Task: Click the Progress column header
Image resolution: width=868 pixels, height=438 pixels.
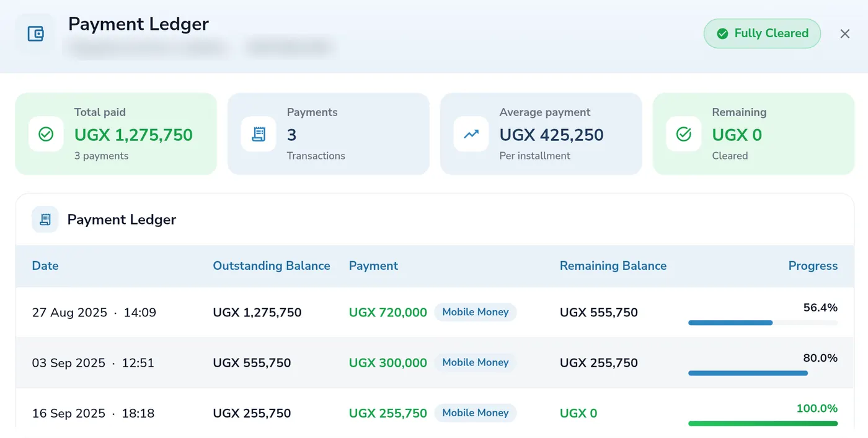Action: [x=813, y=266]
